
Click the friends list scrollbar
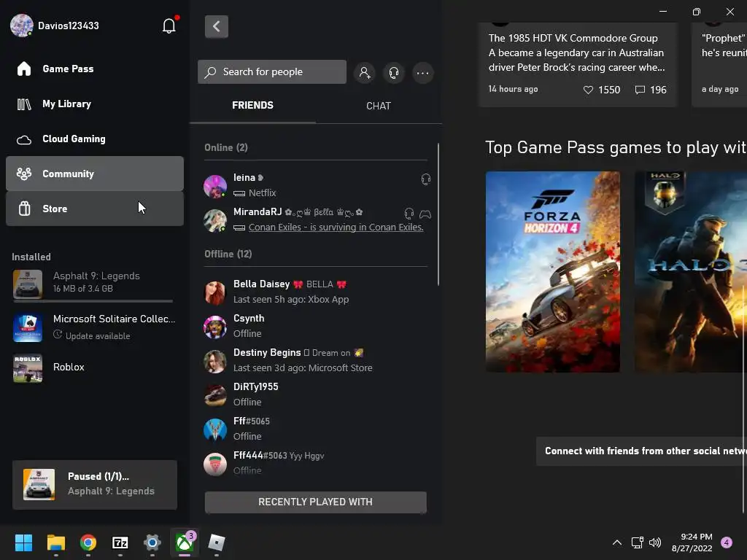(438, 214)
